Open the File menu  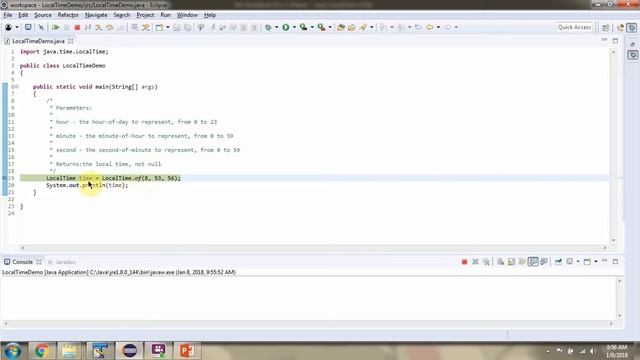(x=8, y=15)
